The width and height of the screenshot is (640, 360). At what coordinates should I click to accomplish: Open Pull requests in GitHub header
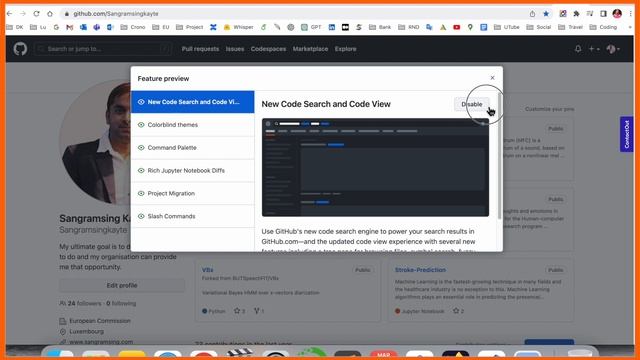[200, 49]
